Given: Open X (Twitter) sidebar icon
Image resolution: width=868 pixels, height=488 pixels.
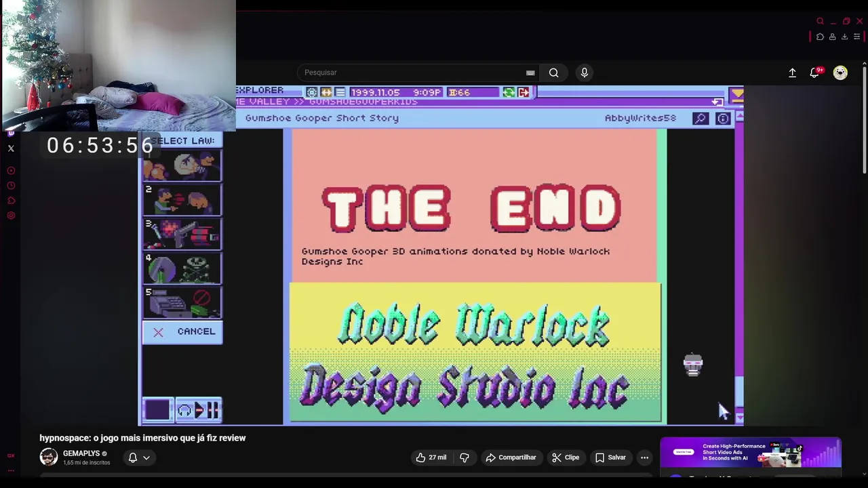Looking at the screenshot, I should click(x=11, y=148).
